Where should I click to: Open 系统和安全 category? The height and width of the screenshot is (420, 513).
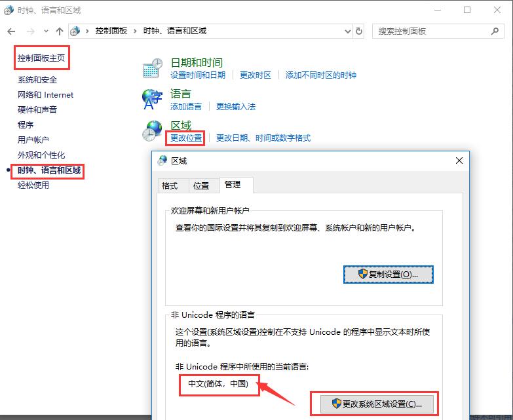click(37, 79)
